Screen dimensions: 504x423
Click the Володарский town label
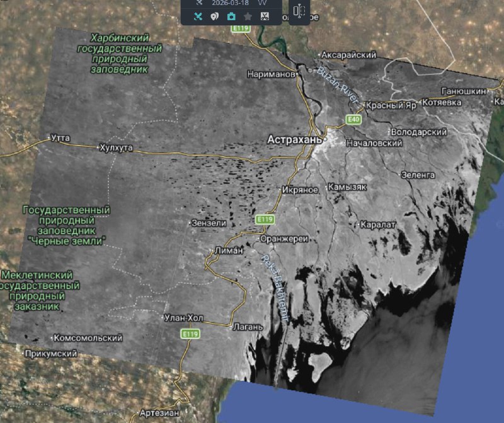click(419, 132)
